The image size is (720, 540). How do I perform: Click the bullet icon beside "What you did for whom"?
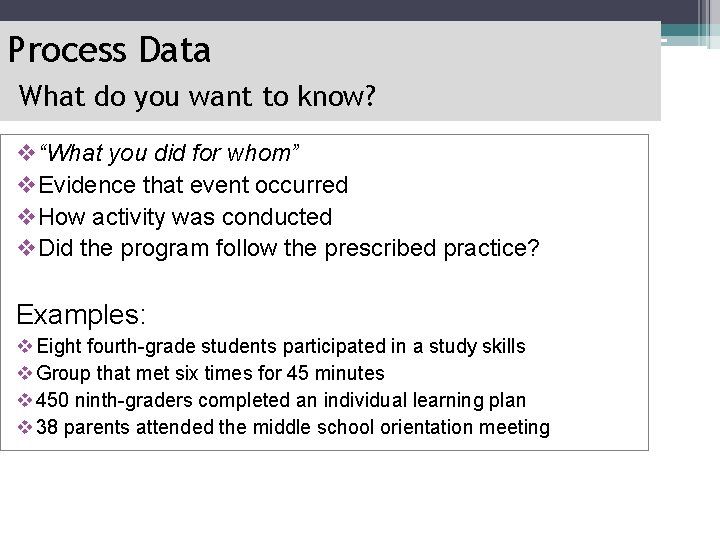[x=26, y=153]
